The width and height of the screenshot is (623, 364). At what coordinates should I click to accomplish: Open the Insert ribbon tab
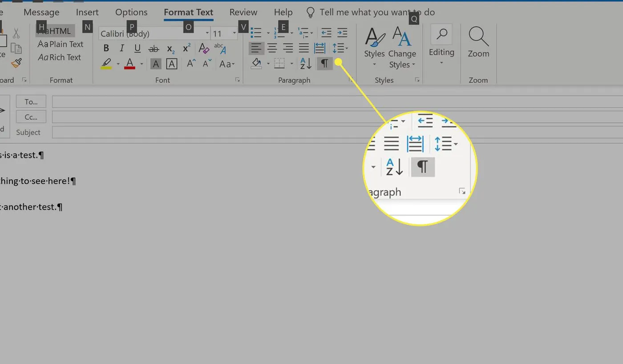(87, 12)
